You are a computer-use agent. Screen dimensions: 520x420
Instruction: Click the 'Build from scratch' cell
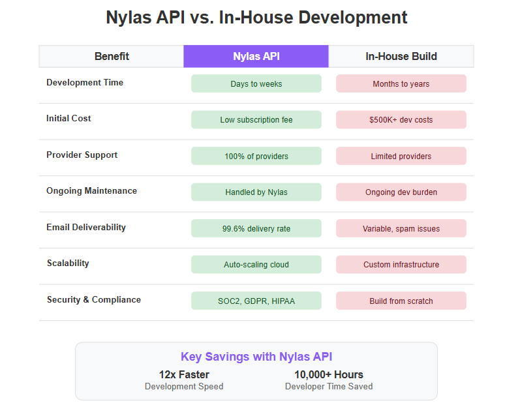401,301
